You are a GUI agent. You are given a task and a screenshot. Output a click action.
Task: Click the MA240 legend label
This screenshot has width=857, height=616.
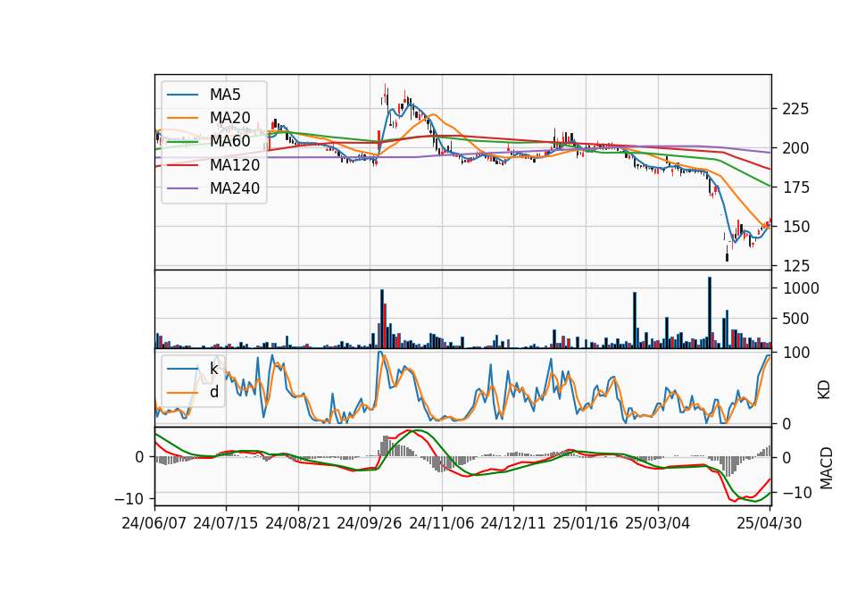coord(235,188)
